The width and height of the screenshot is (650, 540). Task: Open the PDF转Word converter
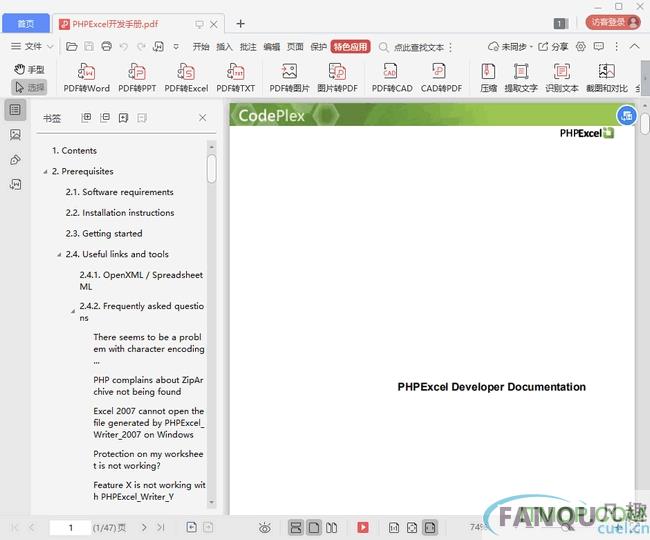click(86, 77)
